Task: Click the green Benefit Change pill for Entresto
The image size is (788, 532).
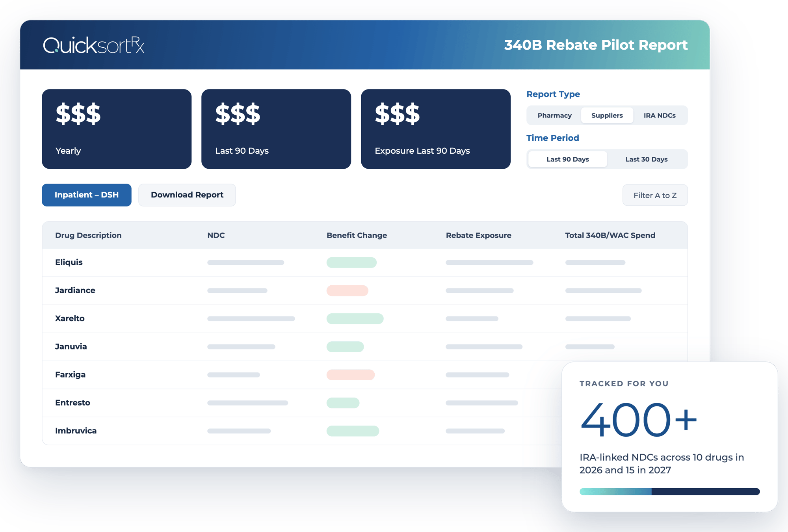Action: pyautogui.click(x=343, y=403)
